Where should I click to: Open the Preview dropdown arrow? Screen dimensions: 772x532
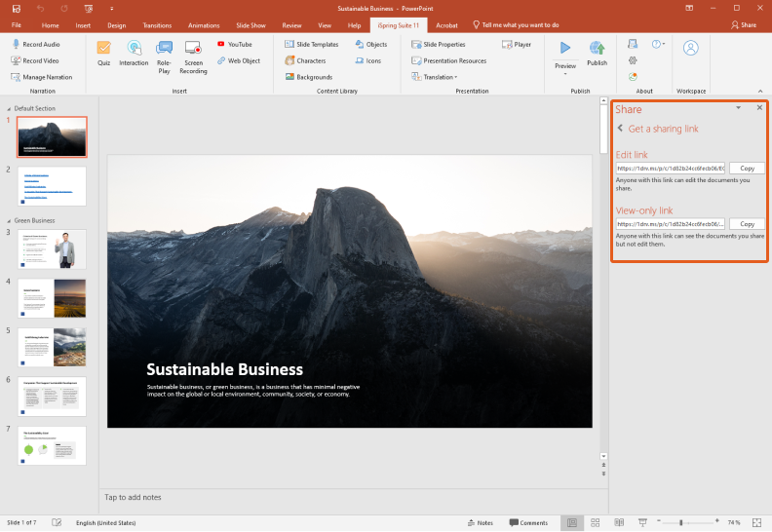coord(565,74)
